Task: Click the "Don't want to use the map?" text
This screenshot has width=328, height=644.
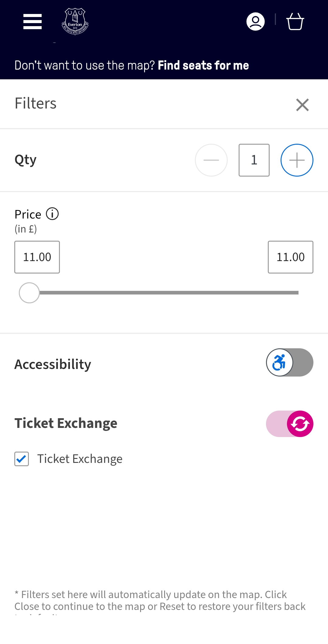Action: [x=85, y=65]
